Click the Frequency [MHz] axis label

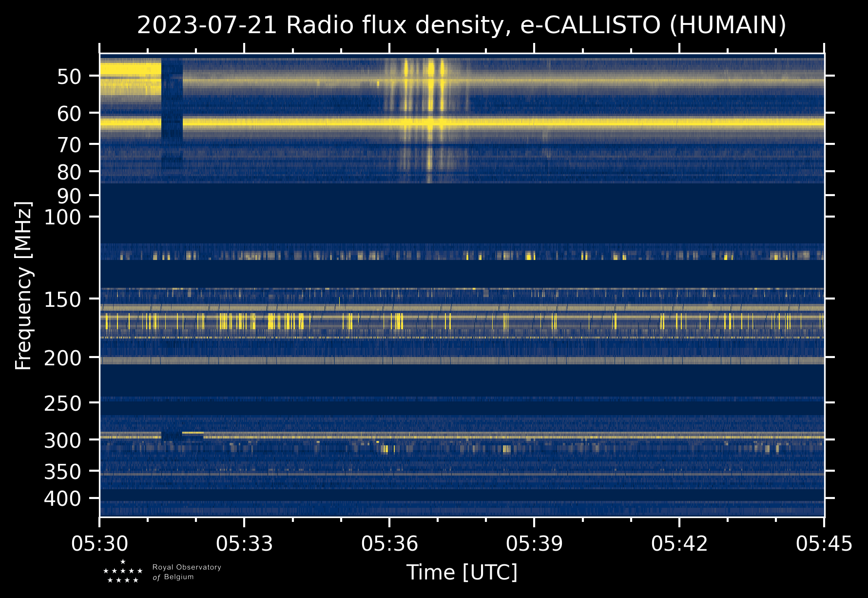pos(23,286)
